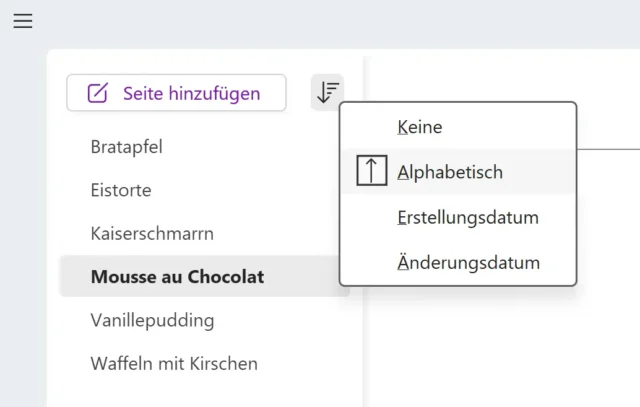This screenshot has width=640, height=407.
Task: Open the Vanillepudding page
Action: (152, 320)
